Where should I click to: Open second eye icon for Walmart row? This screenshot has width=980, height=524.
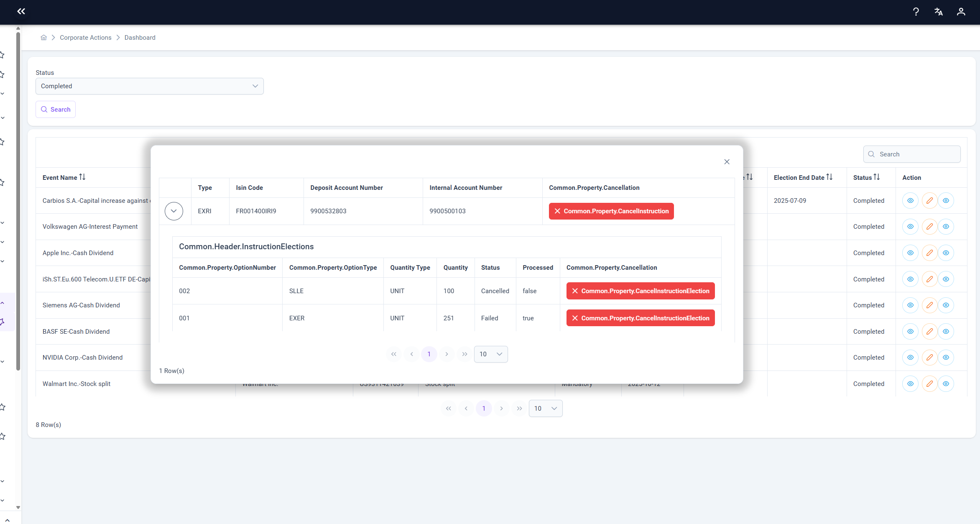point(946,384)
